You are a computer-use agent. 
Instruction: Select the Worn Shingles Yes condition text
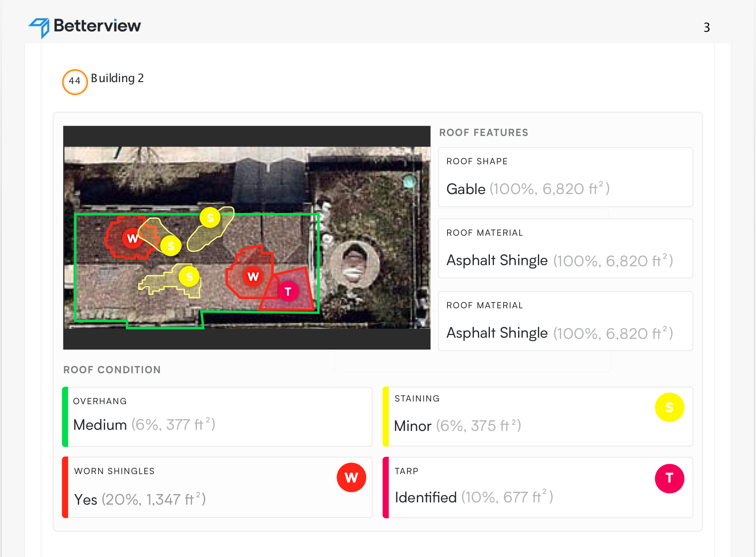click(140, 499)
